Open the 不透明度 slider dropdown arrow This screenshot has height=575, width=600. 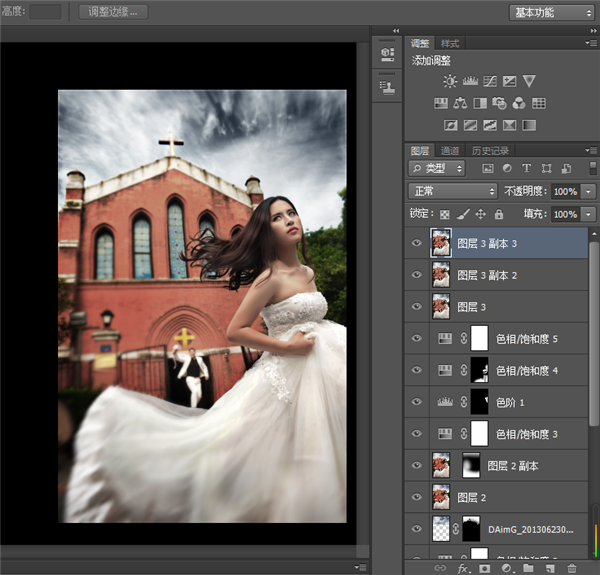[589, 191]
